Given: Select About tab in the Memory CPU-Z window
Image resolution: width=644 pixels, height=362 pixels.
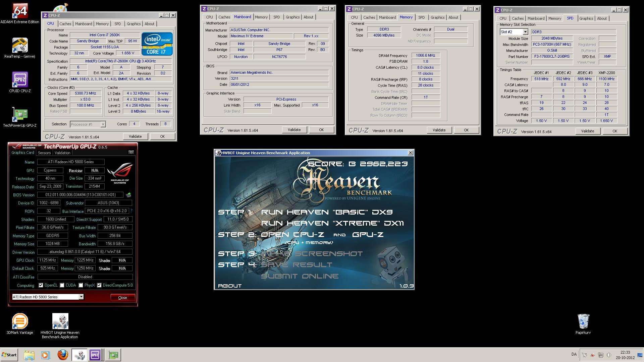Looking at the screenshot, I should (453, 17).
